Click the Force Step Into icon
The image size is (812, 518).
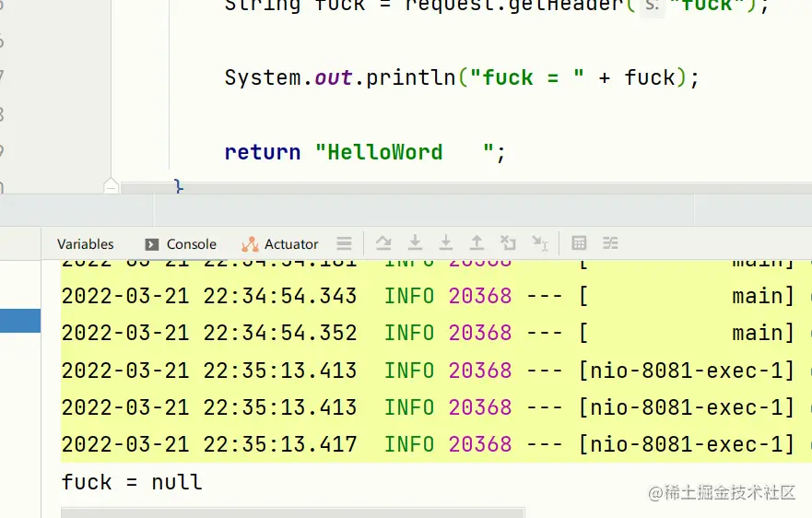446,242
